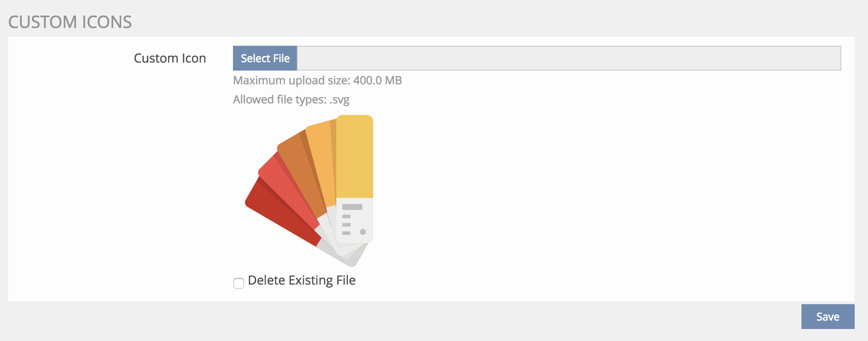Click the wide gray bar on the swatch label
The image size is (868, 341).
pos(352,207)
